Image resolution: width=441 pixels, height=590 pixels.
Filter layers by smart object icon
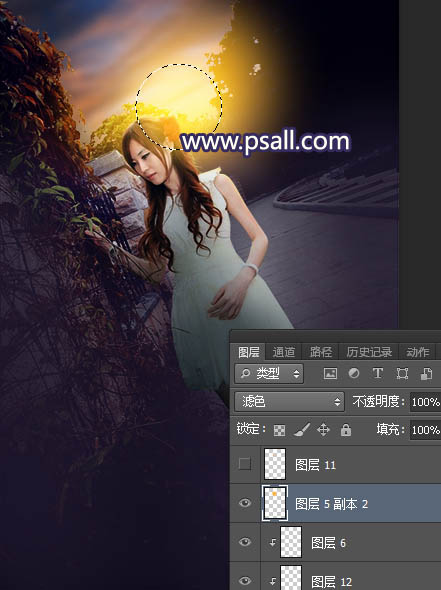tap(426, 373)
